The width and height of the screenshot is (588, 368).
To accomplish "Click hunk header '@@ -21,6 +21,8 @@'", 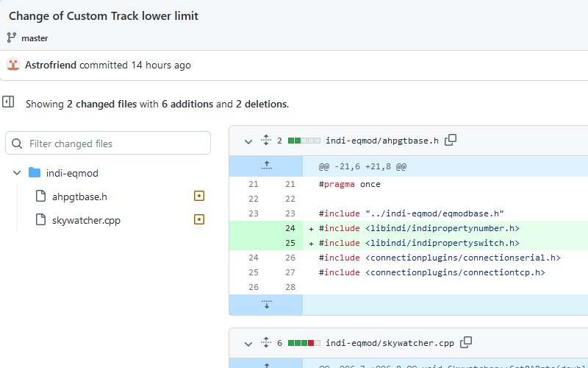I will [362, 166].
